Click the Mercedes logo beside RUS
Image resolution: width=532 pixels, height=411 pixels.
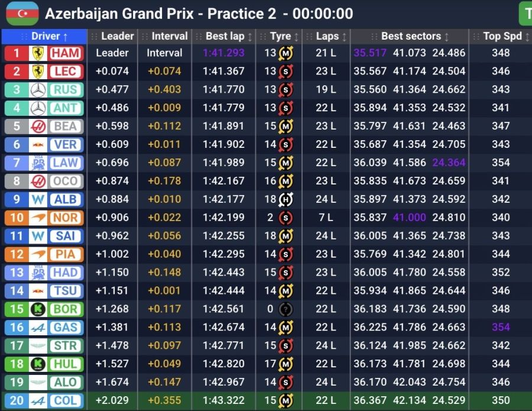[x=38, y=90]
